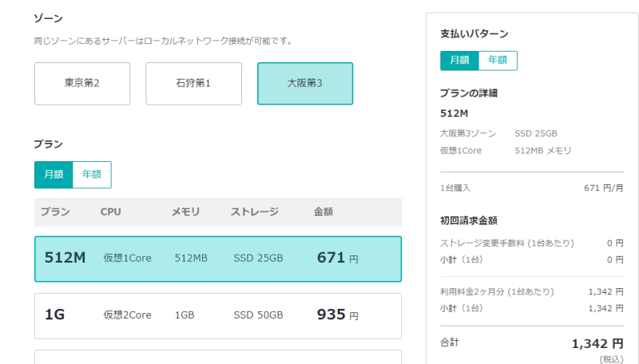Click the CPU column header
The image size is (639, 364).
click(x=111, y=212)
